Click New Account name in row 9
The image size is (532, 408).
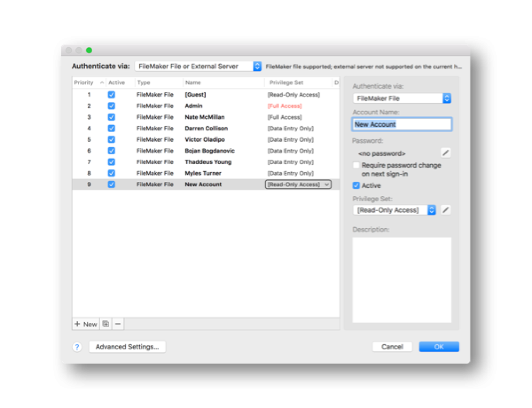pos(203,185)
